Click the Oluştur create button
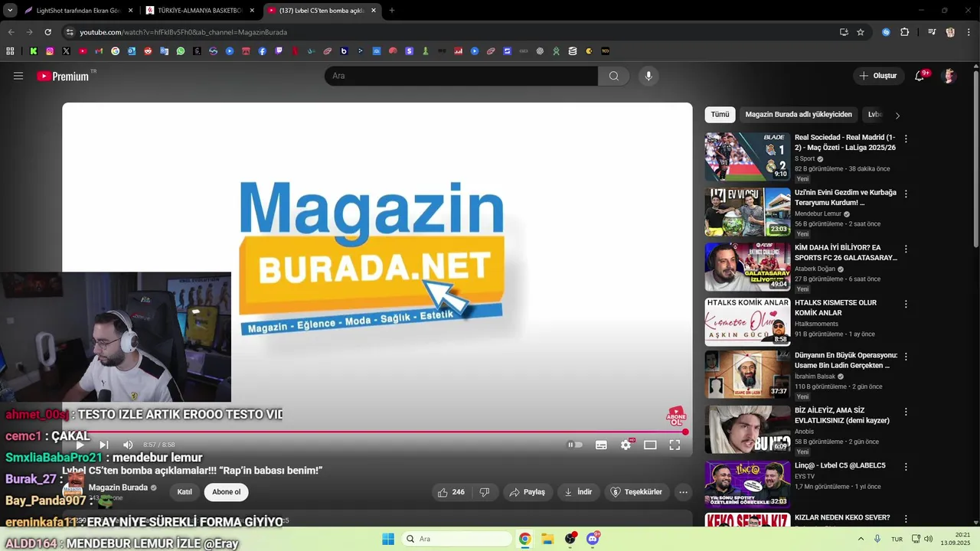Viewport: 980px width, 551px height. tap(877, 76)
